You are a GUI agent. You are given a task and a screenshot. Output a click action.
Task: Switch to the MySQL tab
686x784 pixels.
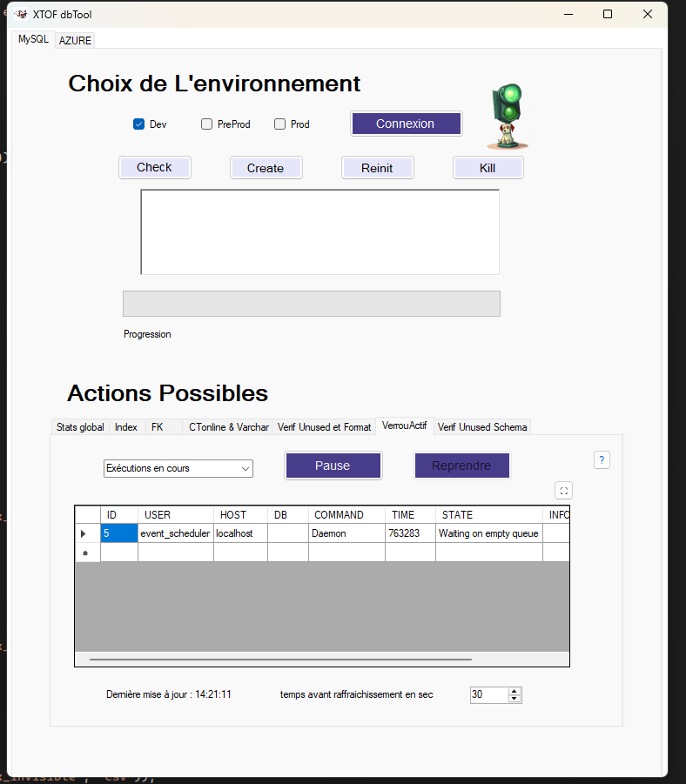[x=33, y=39]
